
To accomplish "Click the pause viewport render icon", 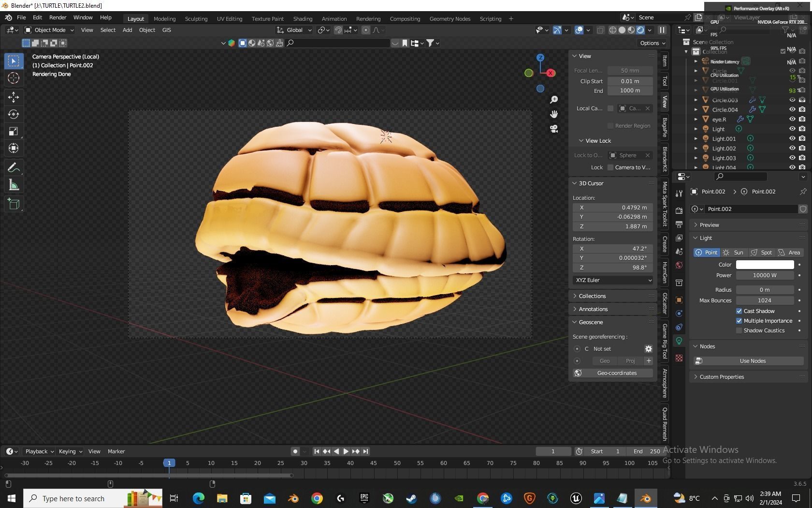I will click(662, 30).
